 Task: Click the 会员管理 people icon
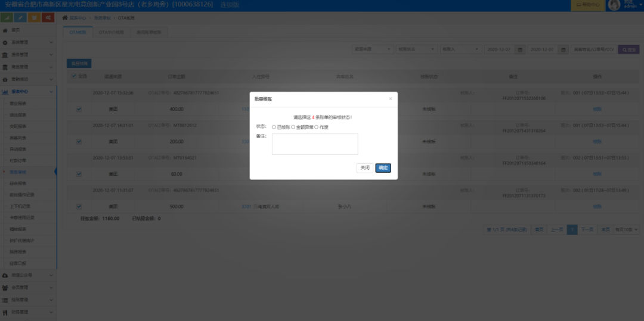click(x=5, y=288)
